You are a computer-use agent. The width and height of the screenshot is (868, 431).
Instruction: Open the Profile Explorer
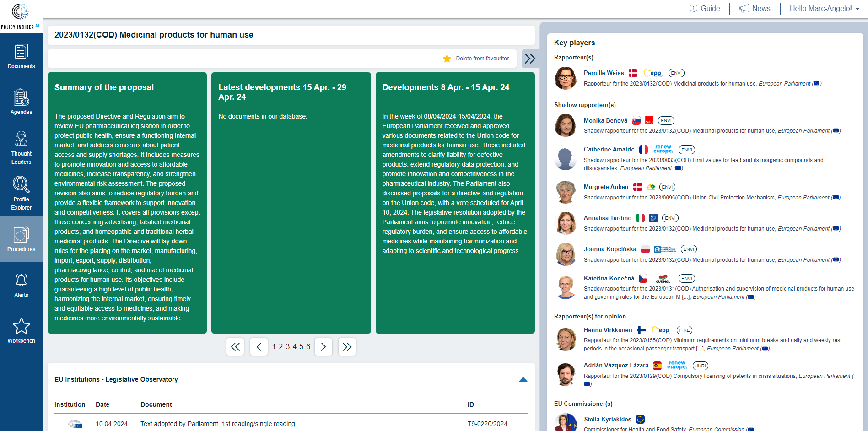pyautogui.click(x=21, y=193)
